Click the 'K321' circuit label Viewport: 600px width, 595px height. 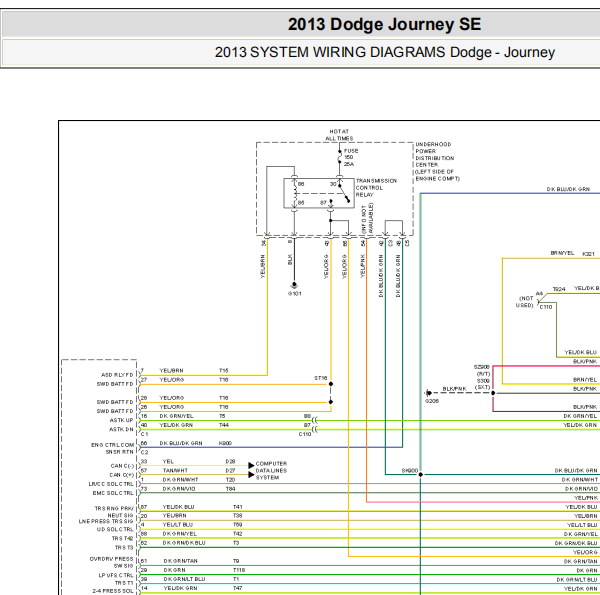pos(588,254)
